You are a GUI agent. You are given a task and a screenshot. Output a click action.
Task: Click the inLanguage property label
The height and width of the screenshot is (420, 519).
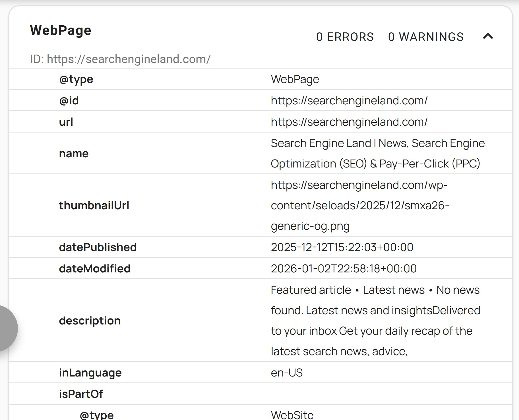click(x=90, y=373)
